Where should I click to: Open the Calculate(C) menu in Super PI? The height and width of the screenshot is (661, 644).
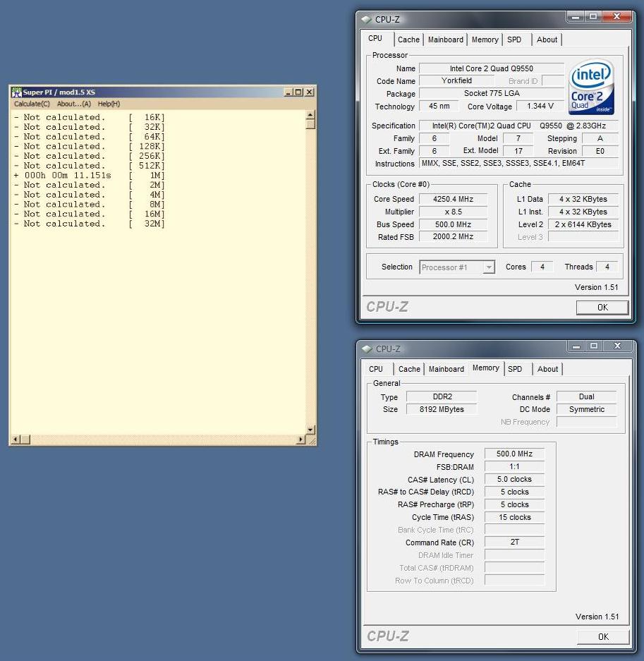[x=32, y=104]
